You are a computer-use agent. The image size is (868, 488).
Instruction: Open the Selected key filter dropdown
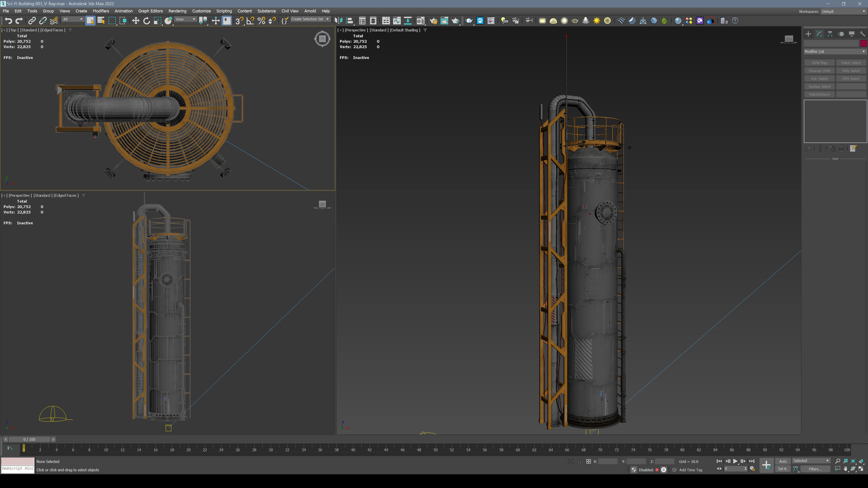(811, 461)
